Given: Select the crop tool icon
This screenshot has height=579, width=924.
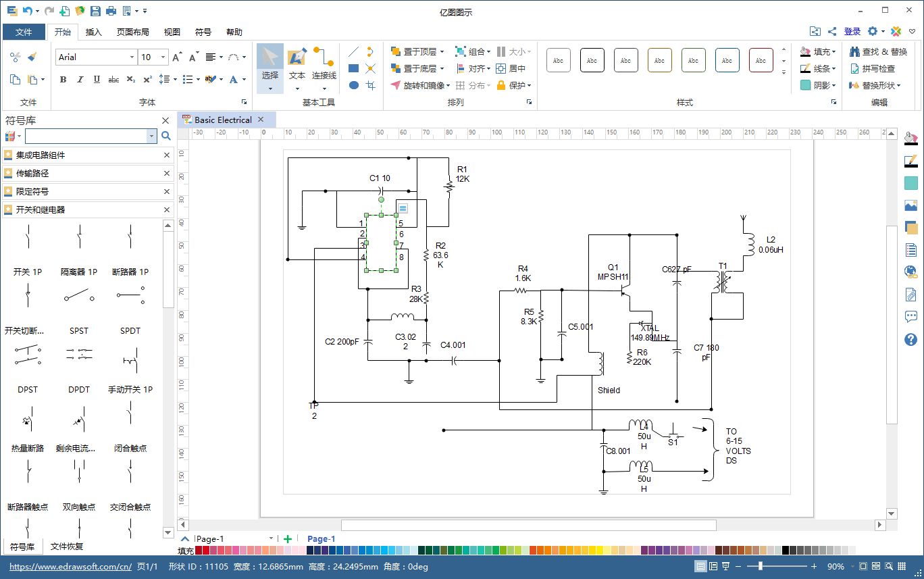Looking at the screenshot, I should 370,85.
